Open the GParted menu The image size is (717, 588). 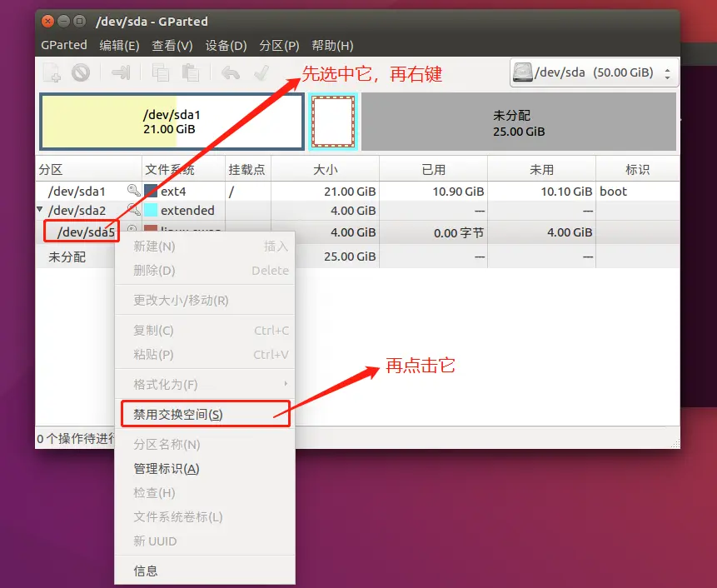point(64,45)
